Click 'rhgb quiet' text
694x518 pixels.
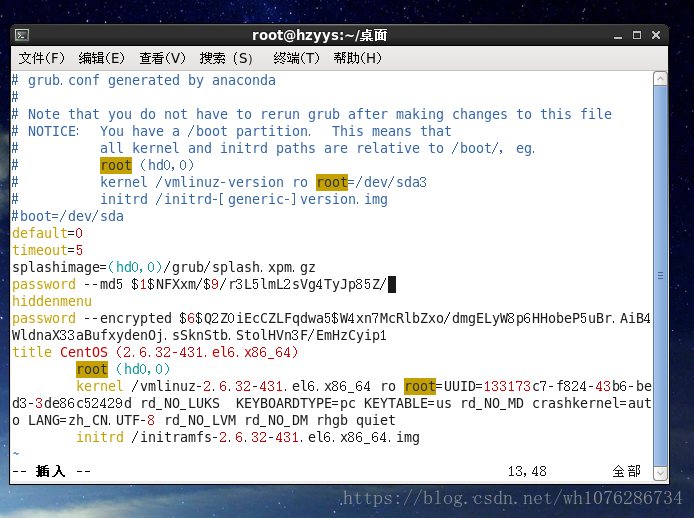356,420
